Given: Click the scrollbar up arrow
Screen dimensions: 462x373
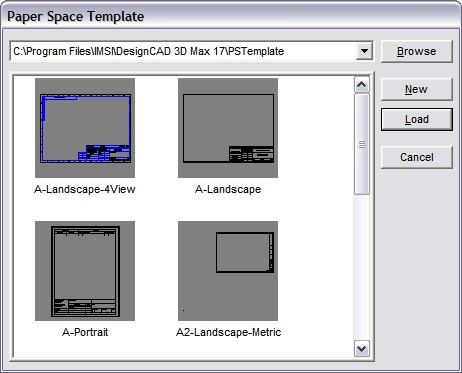Looking at the screenshot, I should tap(362, 85).
